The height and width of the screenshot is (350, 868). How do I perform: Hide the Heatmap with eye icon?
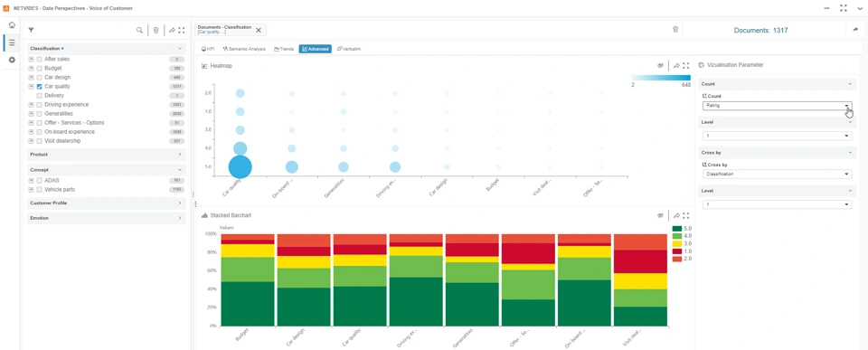coord(660,65)
